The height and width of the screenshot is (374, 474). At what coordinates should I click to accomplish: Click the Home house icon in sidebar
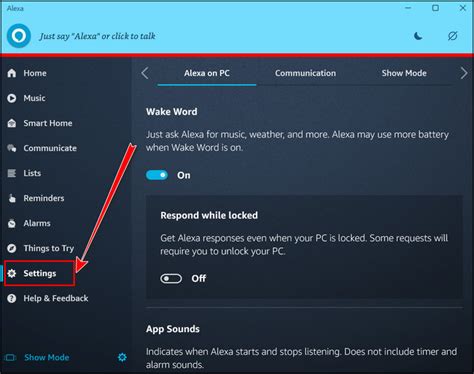tap(12, 73)
